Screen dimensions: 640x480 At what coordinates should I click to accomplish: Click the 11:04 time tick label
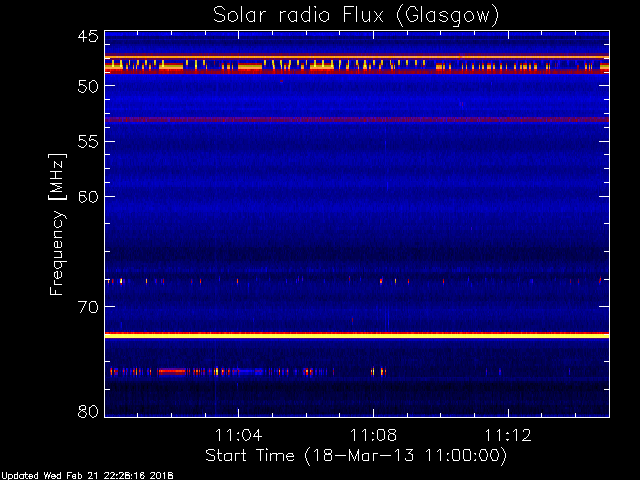[238, 435]
